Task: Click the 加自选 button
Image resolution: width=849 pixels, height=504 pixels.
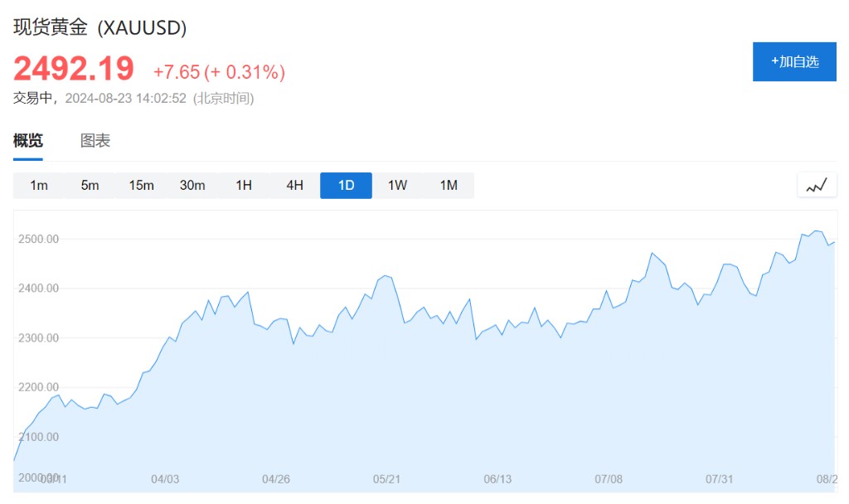Action: click(x=794, y=61)
